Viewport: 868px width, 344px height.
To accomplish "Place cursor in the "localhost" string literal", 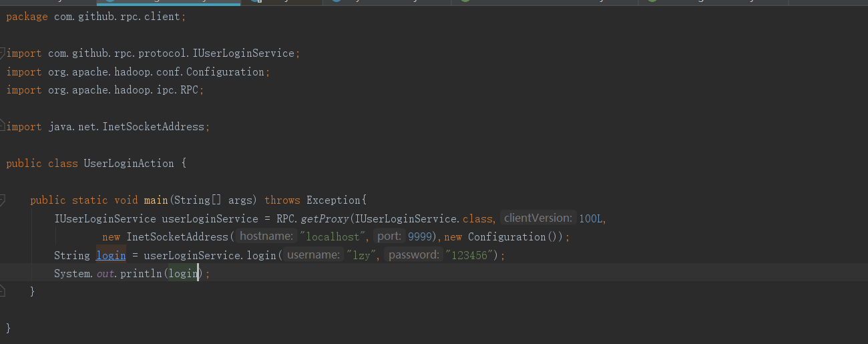I will coord(334,237).
